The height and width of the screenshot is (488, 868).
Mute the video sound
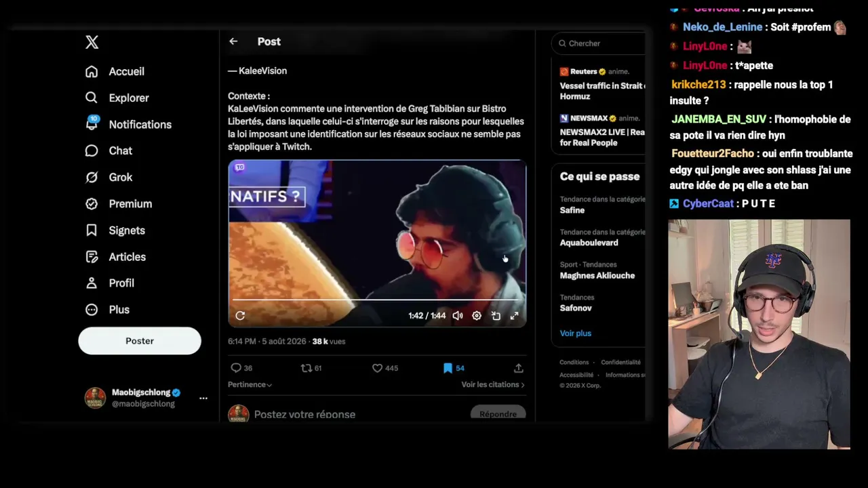(458, 316)
